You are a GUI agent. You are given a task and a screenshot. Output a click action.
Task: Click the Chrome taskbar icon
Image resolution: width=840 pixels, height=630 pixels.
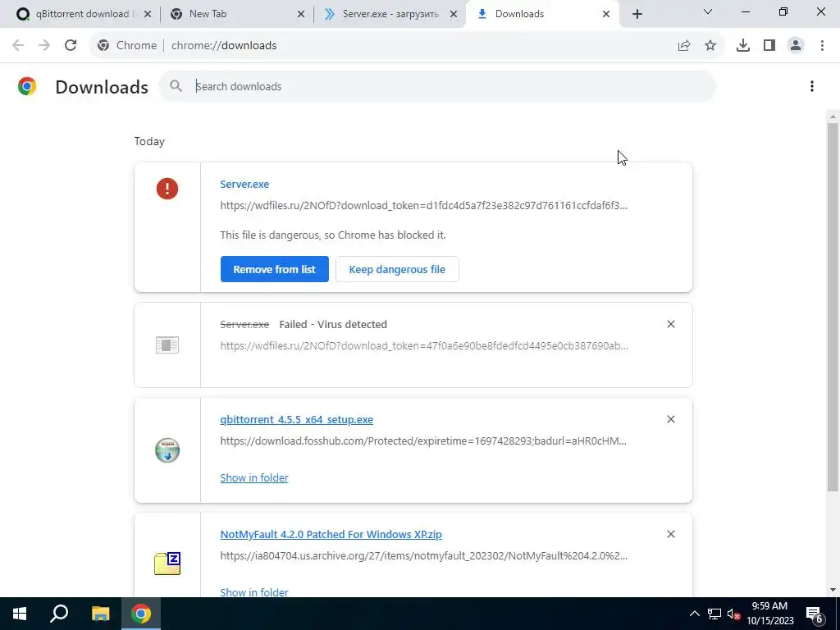141,614
